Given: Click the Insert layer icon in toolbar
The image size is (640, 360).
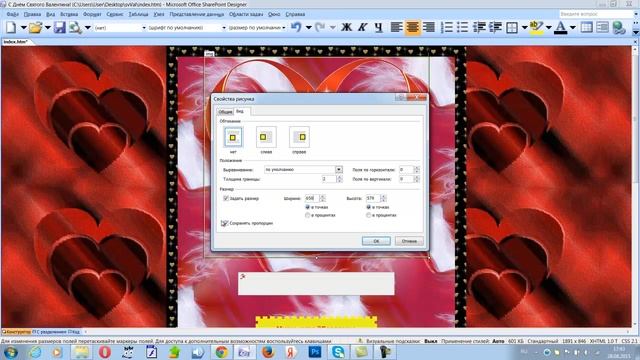Looking at the screenshot, I should tap(603, 27).
